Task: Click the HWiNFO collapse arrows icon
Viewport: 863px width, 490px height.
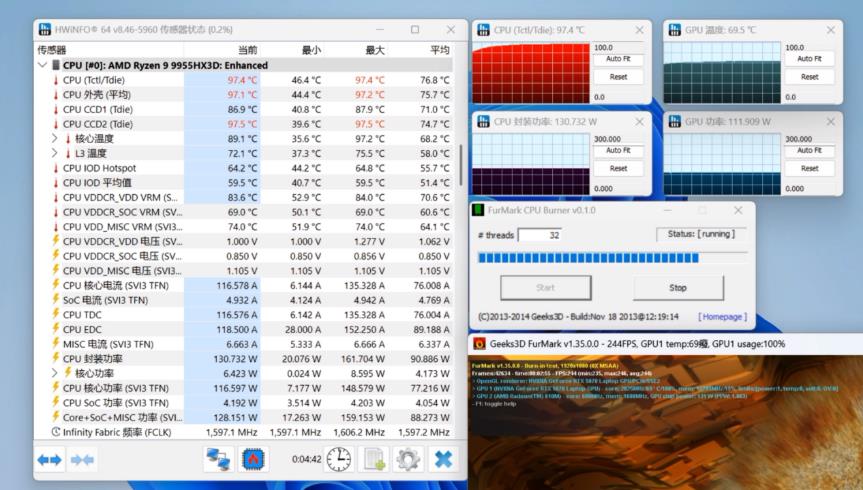Action: point(82,459)
